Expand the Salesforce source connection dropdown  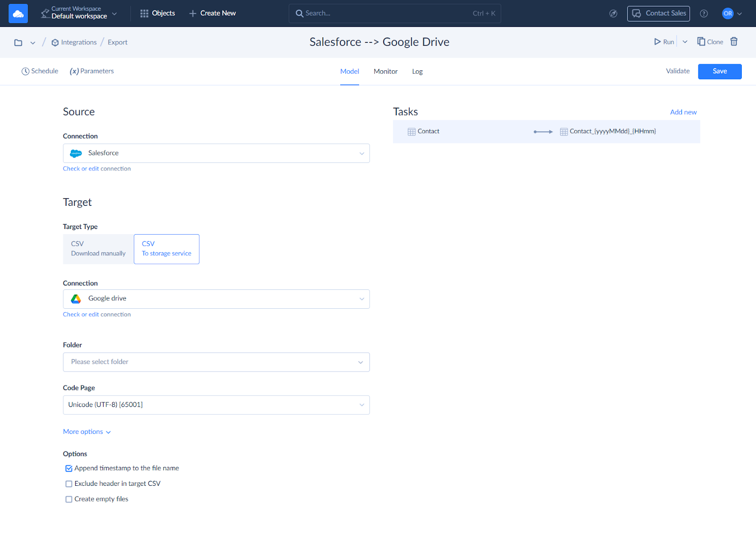(216, 153)
